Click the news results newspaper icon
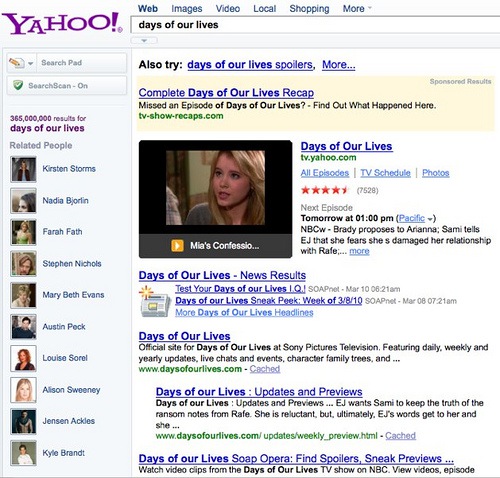500x478 pixels. (x=153, y=302)
